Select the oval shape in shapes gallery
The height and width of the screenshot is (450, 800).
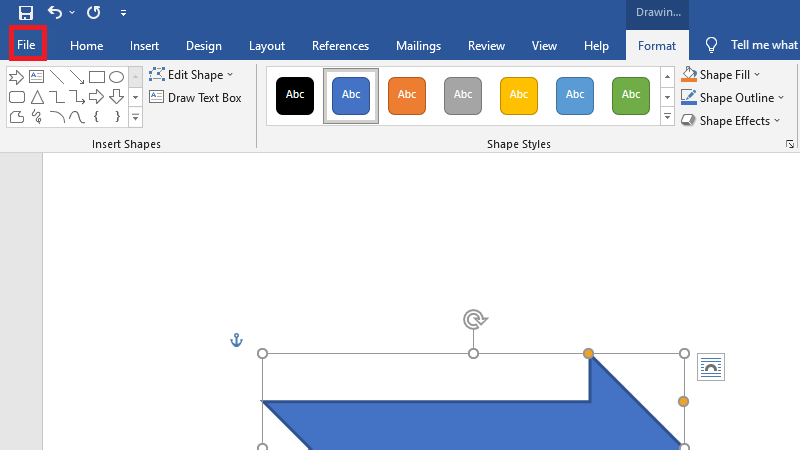(116, 77)
